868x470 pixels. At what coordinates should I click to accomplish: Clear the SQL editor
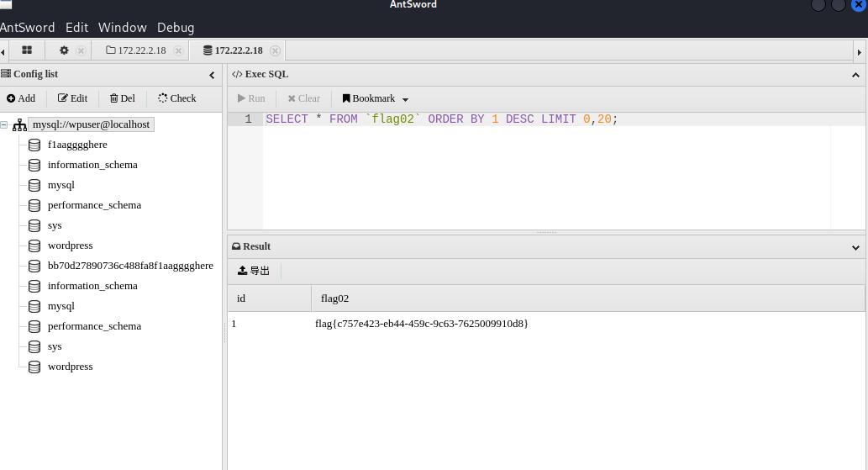coord(304,98)
